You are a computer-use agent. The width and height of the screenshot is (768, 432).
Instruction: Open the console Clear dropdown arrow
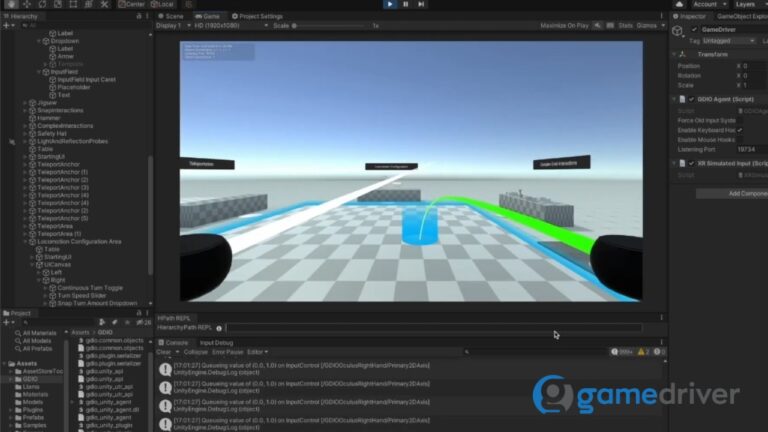point(177,352)
